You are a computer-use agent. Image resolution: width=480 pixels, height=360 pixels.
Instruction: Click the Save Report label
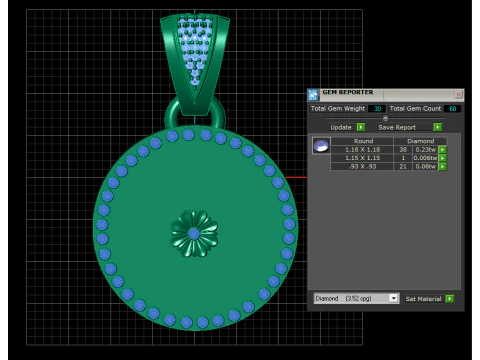tap(397, 127)
